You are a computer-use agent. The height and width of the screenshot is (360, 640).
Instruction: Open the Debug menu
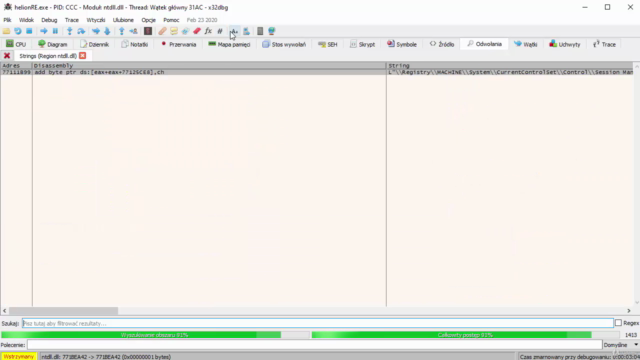click(x=49, y=20)
